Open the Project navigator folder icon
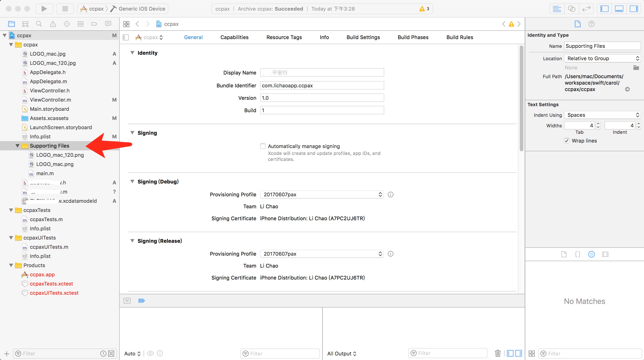Viewport: 644px width, 360px height. (x=12, y=24)
